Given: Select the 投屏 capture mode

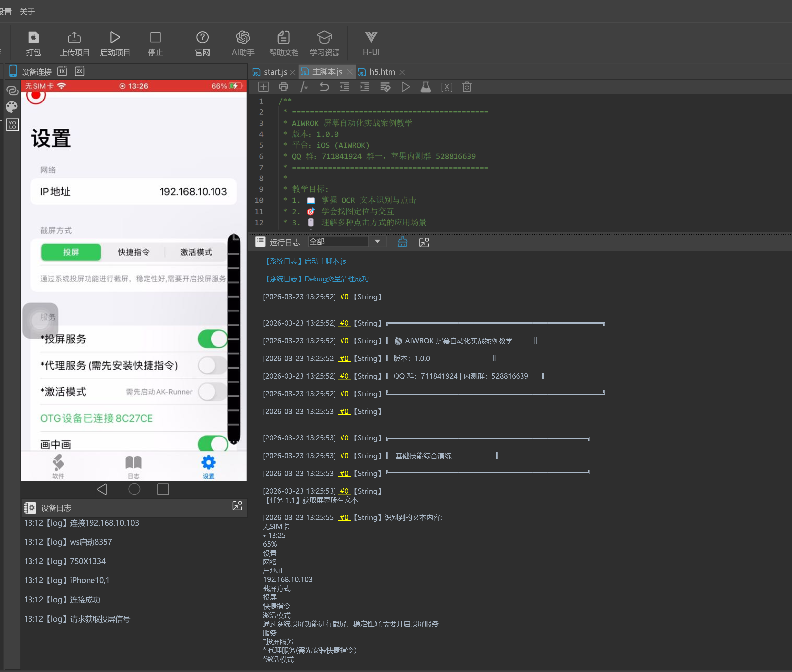Looking at the screenshot, I should pyautogui.click(x=71, y=252).
